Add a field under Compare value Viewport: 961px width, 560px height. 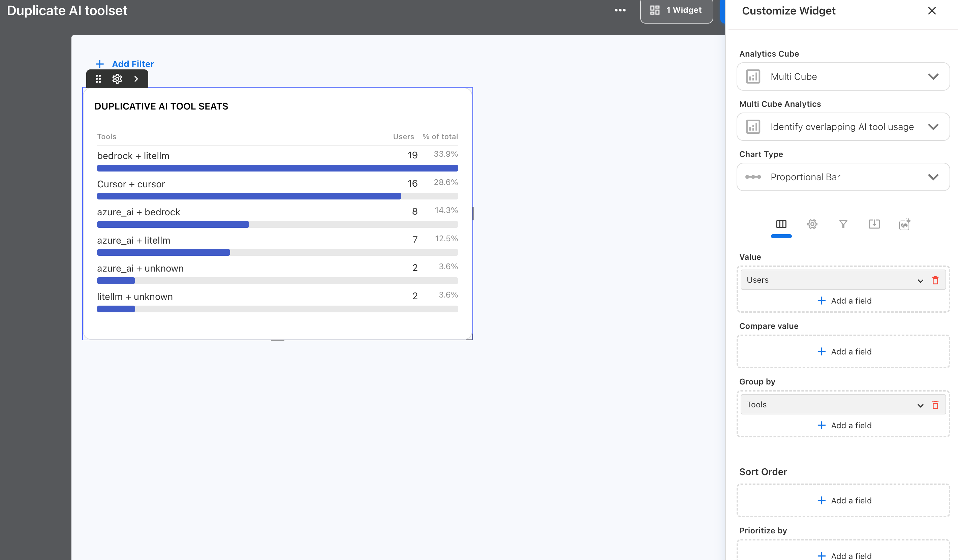pyautogui.click(x=844, y=351)
